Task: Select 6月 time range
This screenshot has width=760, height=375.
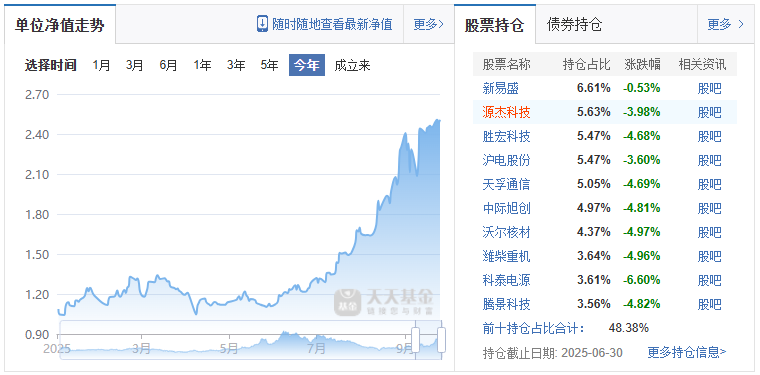Action: [168, 65]
